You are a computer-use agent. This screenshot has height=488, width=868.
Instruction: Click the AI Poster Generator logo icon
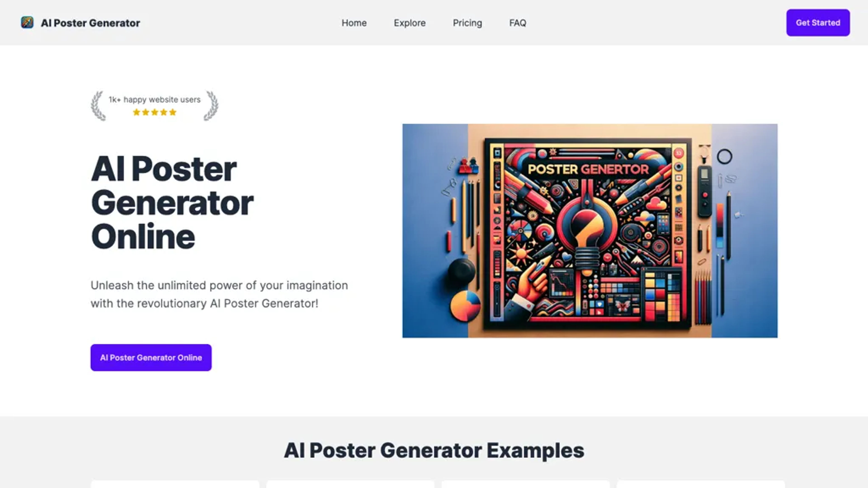[x=27, y=23]
